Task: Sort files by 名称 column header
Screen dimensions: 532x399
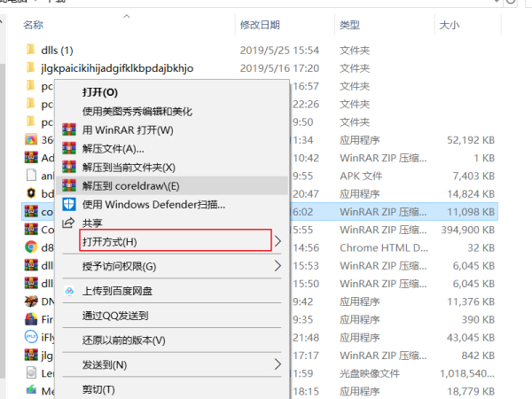Action: pyautogui.click(x=33, y=25)
